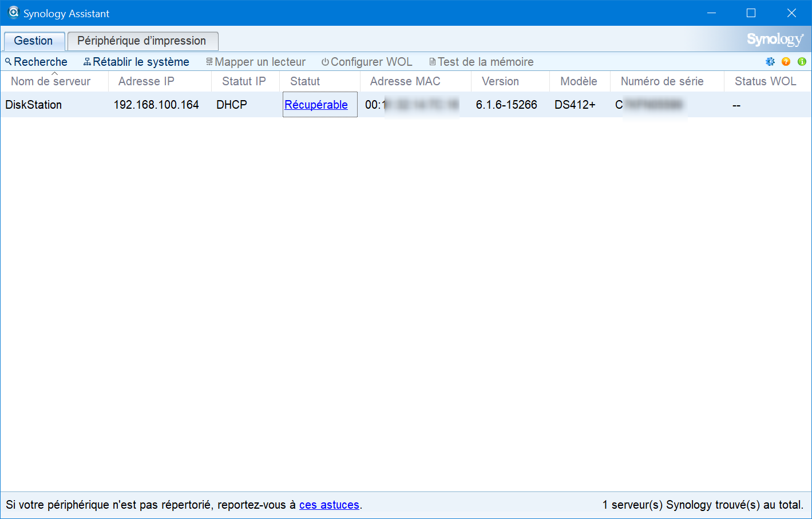The height and width of the screenshot is (519, 812).
Task: Sort by Status WOL column header
Action: click(x=767, y=81)
